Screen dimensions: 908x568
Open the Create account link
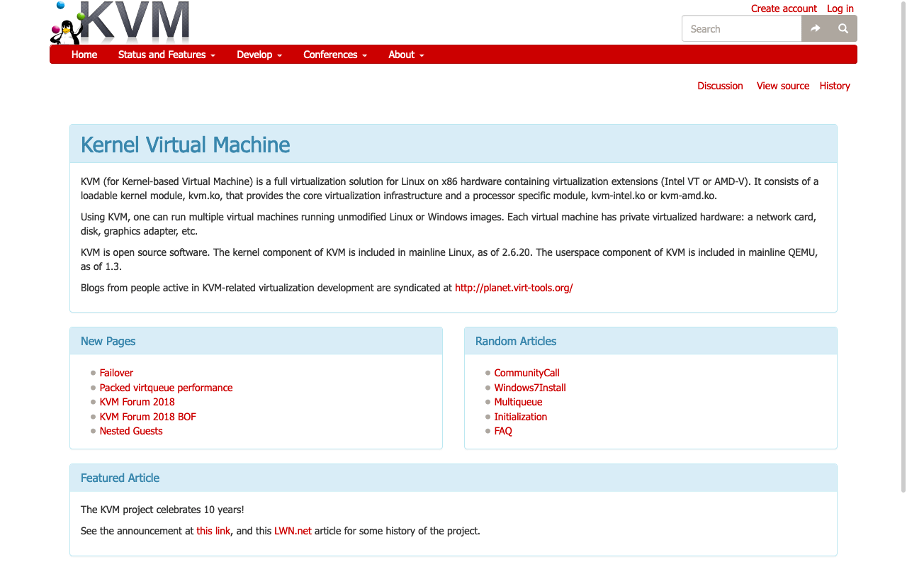783,9
